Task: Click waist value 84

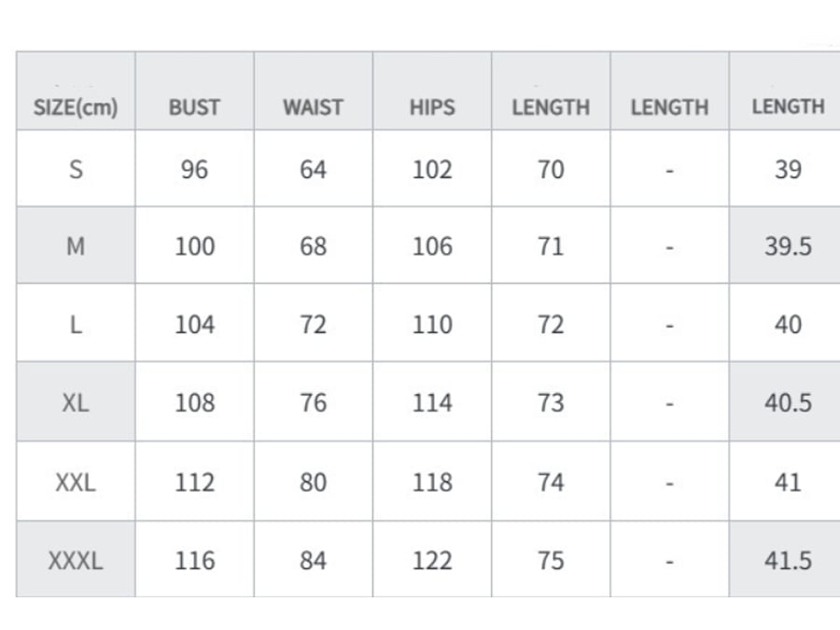Action: [x=314, y=560]
